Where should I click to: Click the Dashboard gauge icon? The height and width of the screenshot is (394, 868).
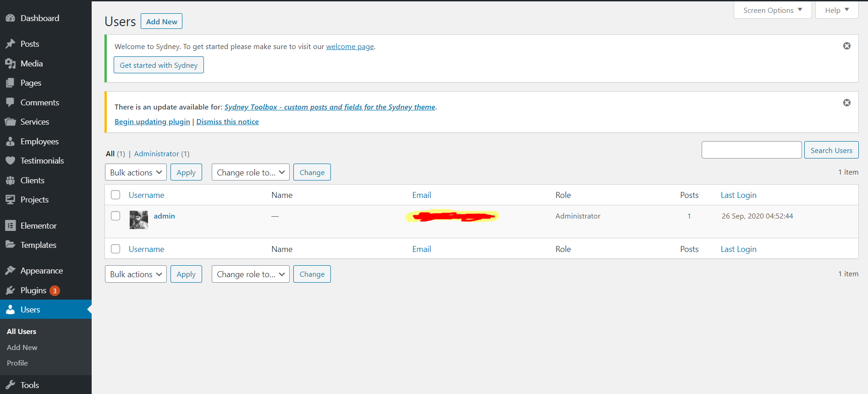click(x=10, y=18)
